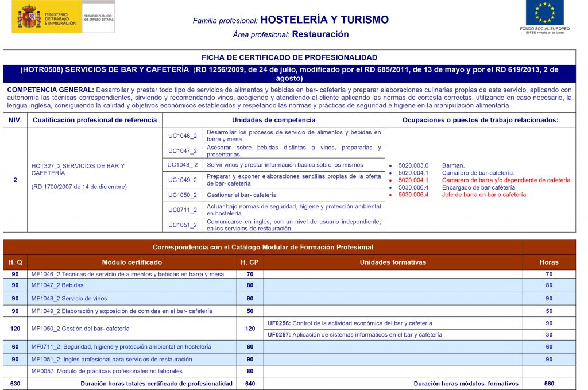Viewport: 588px width, 390px height.
Task: Click the Correspondencia con el Catálogo Modular header
Action: tap(262, 247)
